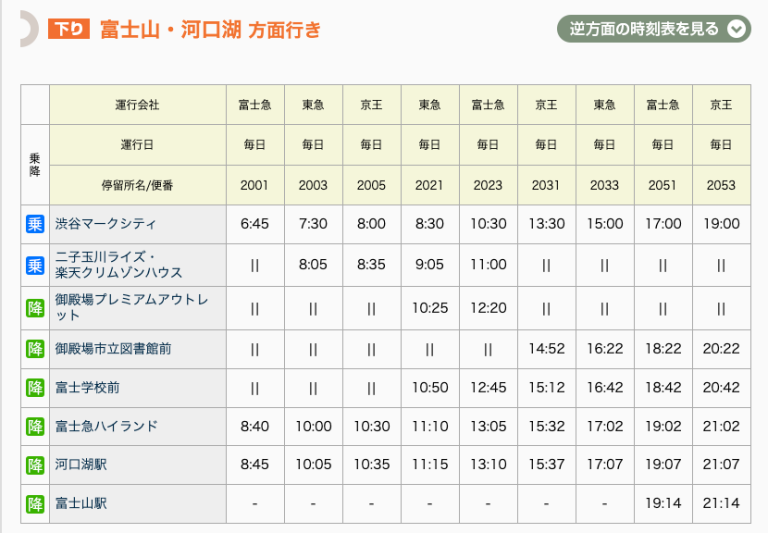Click the orange 下り direction badge

point(69,29)
